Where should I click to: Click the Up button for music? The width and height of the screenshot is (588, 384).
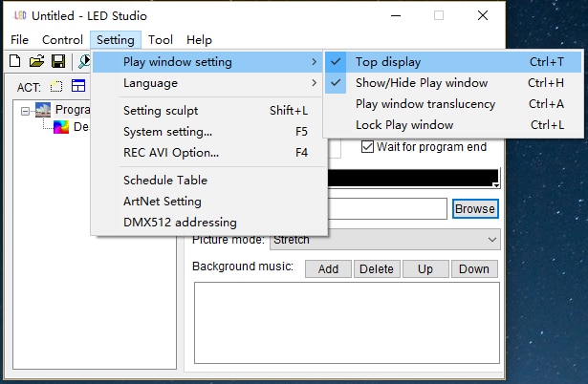pyautogui.click(x=425, y=269)
